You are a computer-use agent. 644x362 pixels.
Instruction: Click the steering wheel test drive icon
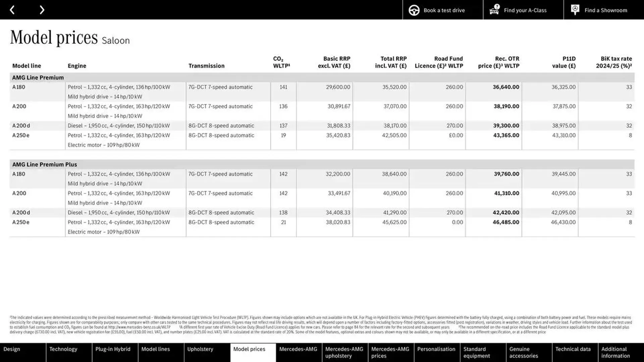coord(413,10)
